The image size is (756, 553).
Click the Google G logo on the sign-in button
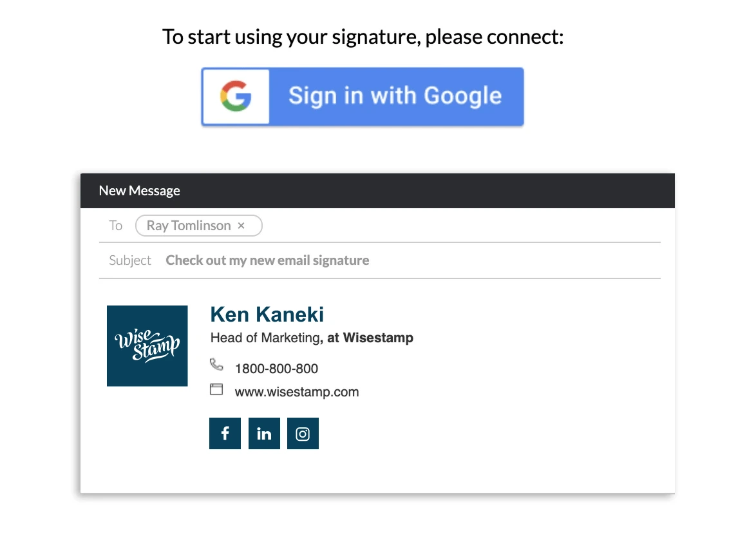tap(236, 95)
